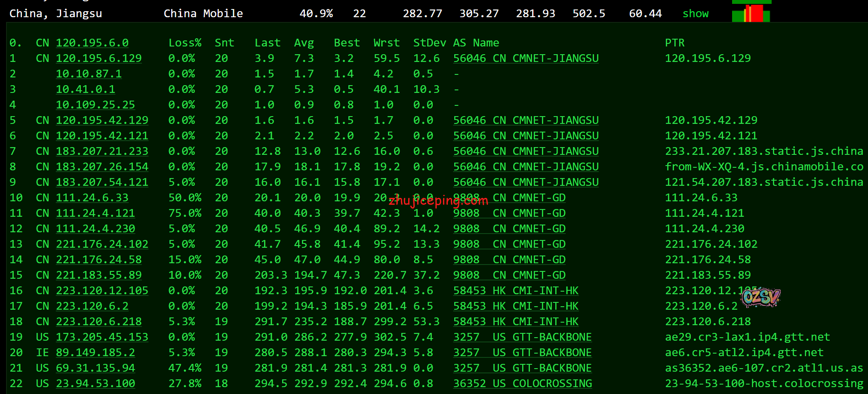868x394 pixels.
Task: Open hop 1 IP address 120.195.6.129
Action: click(98, 58)
